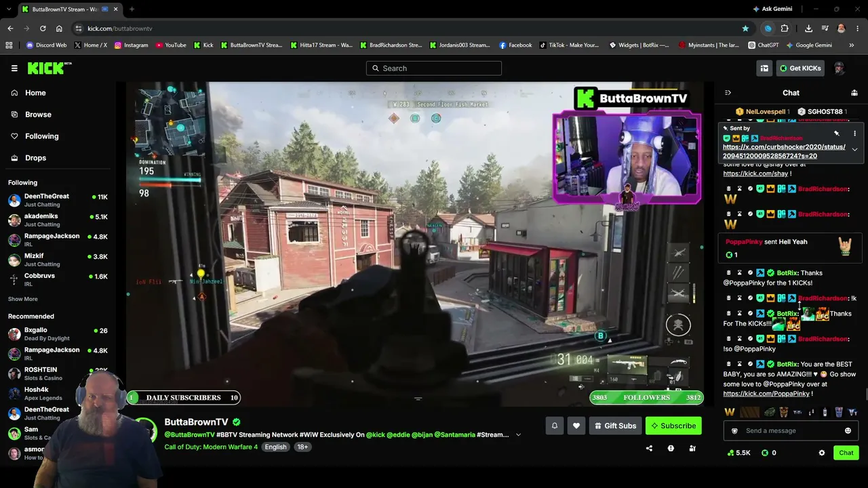868x488 pixels.
Task: Expand the stream title description chevron
Action: click(518, 434)
